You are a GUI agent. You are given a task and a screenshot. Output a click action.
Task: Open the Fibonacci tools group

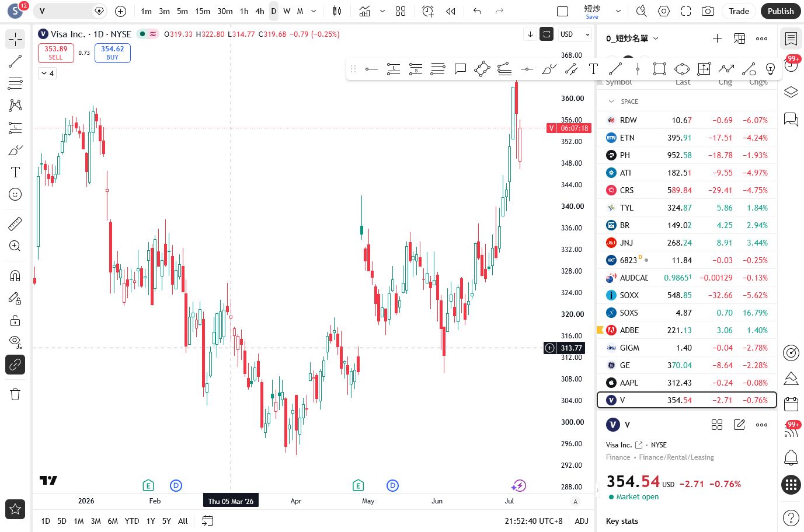pos(15,83)
